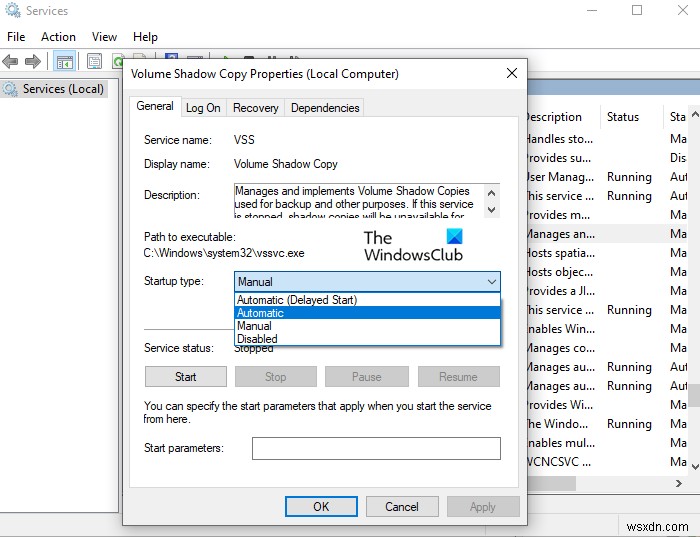Open the View menu

point(104,37)
